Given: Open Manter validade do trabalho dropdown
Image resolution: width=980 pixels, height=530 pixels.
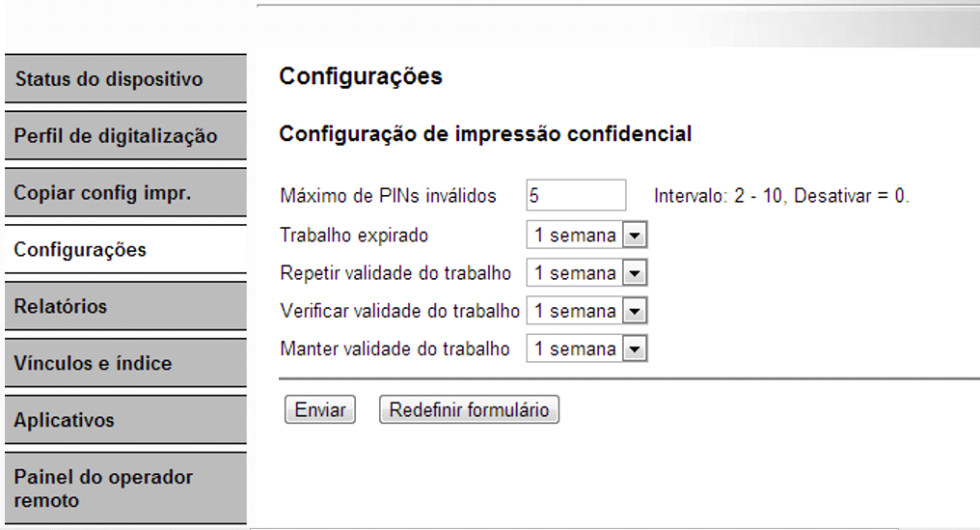Looking at the screenshot, I should pyautogui.click(x=586, y=349).
